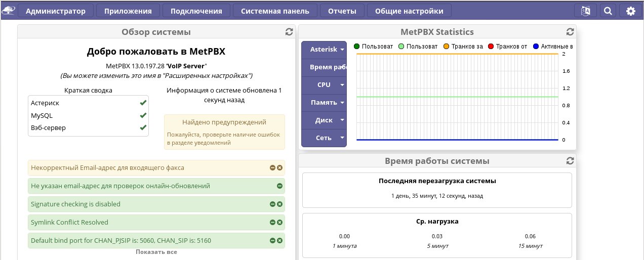Toggle the orange Транков за legend swatch
The height and width of the screenshot is (260, 644).
446,47
